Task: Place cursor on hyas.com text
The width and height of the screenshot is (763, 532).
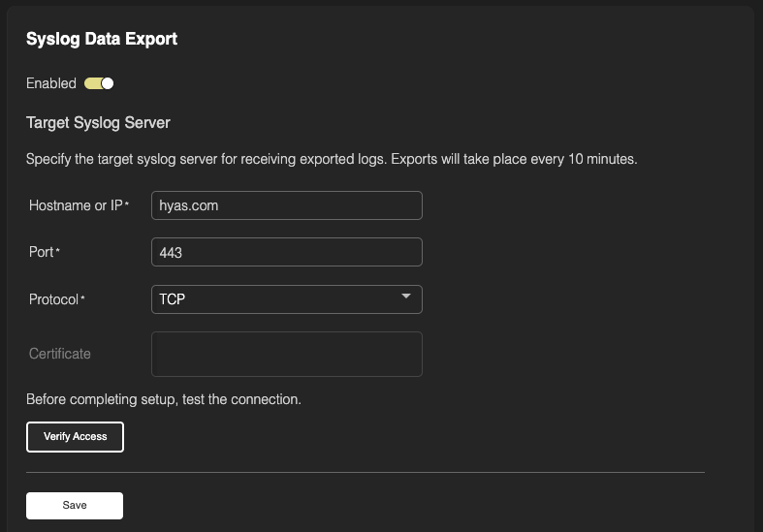Action: pos(192,205)
